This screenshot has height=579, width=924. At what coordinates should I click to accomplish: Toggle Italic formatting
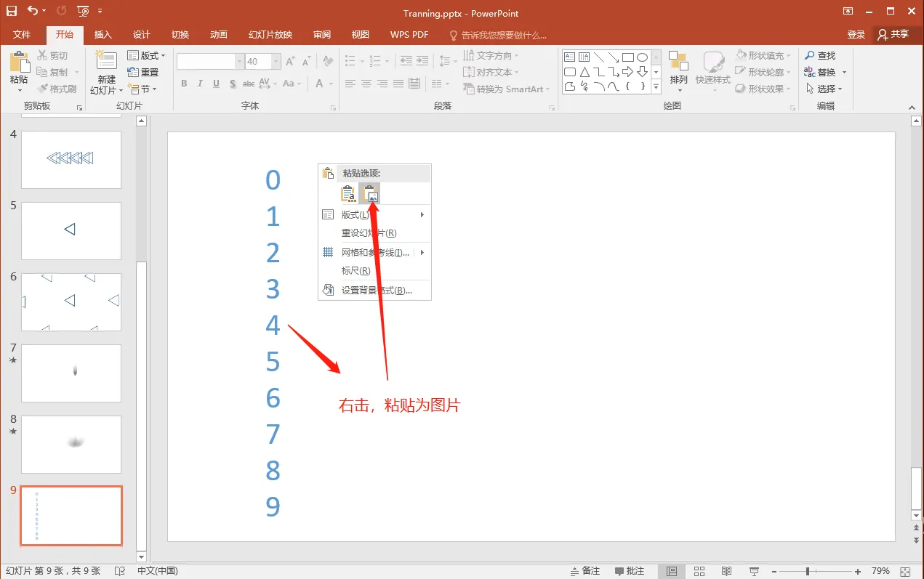pos(200,84)
